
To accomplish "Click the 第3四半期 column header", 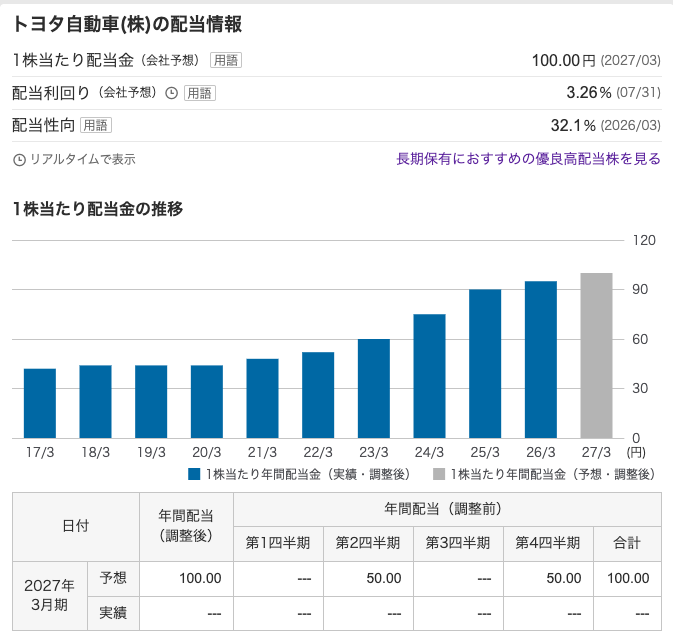I will coord(458,543).
